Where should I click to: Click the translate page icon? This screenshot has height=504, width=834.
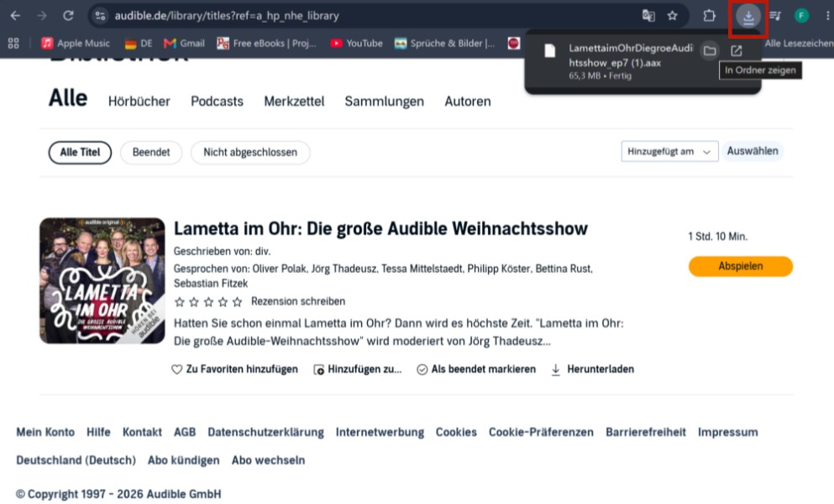[x=648, y=16]
